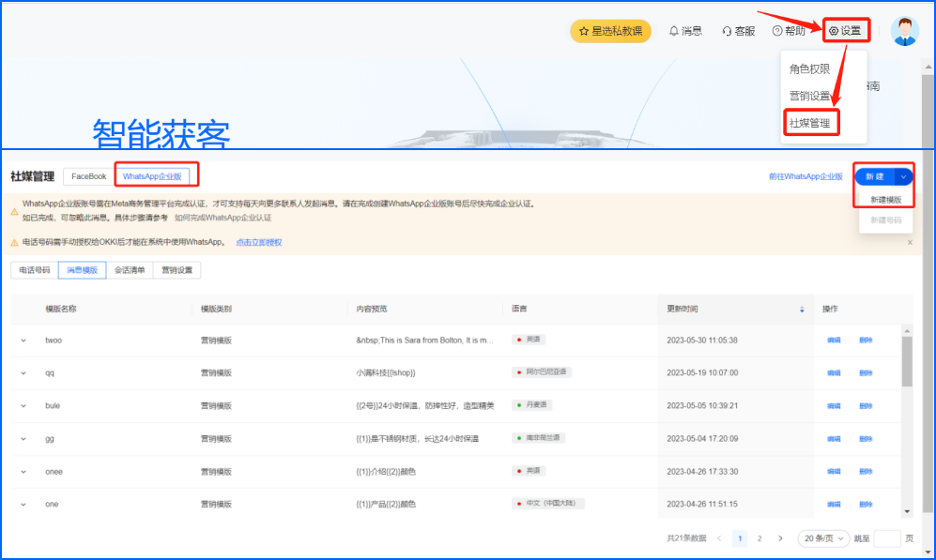936x560 pixels.
Task: Open the 星选私教课 star button
Action: (x=610, y=31)
